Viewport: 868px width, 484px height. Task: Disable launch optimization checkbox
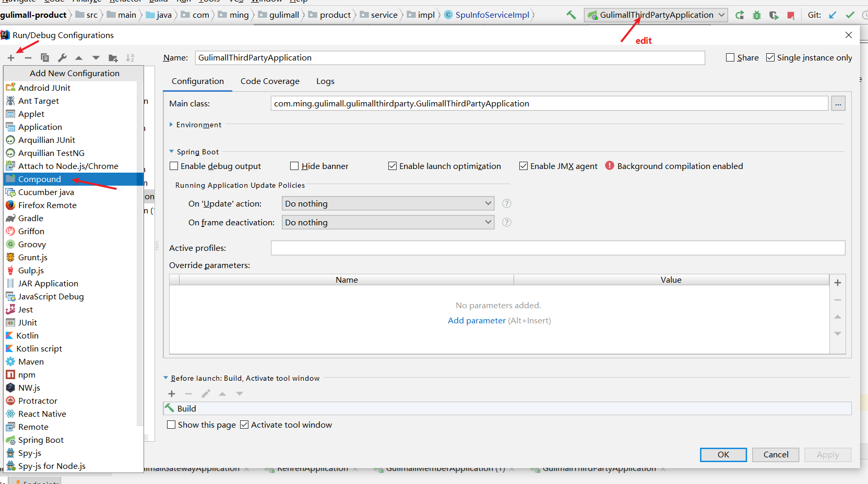[393, 166]
